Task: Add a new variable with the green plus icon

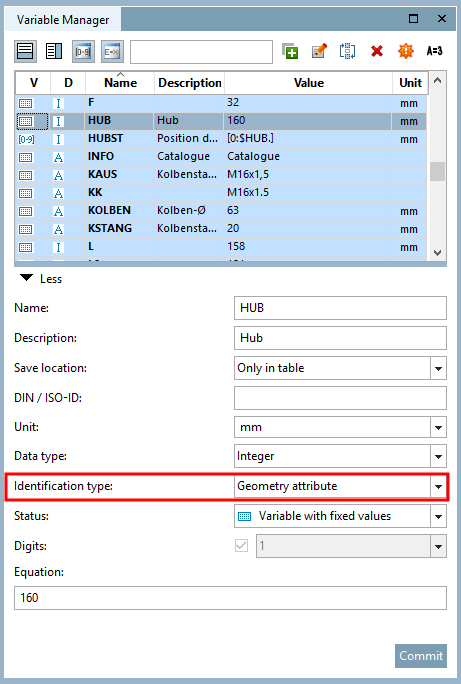Action: 290,51
